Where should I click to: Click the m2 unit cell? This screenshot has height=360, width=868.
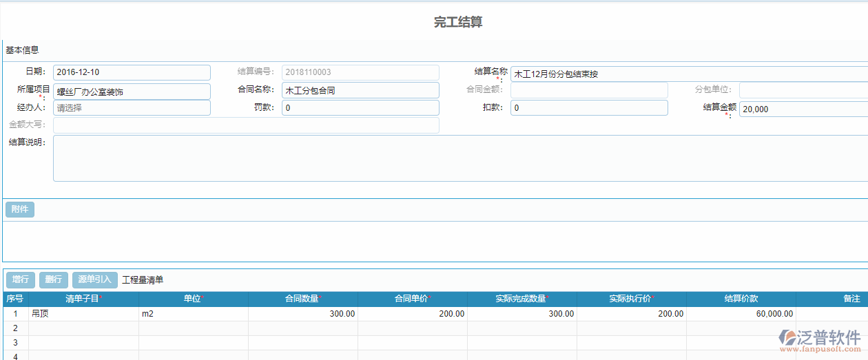pos(193,314)
